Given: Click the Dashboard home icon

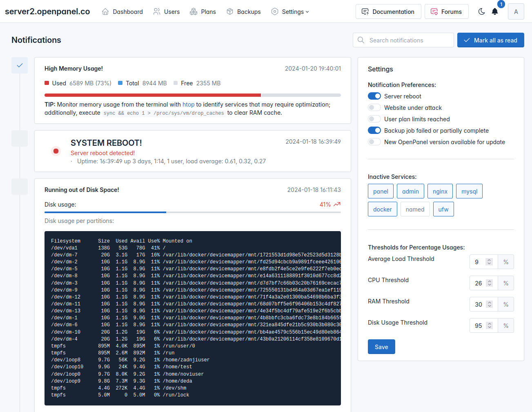Looking at the screenshot, I should [105, 11].
